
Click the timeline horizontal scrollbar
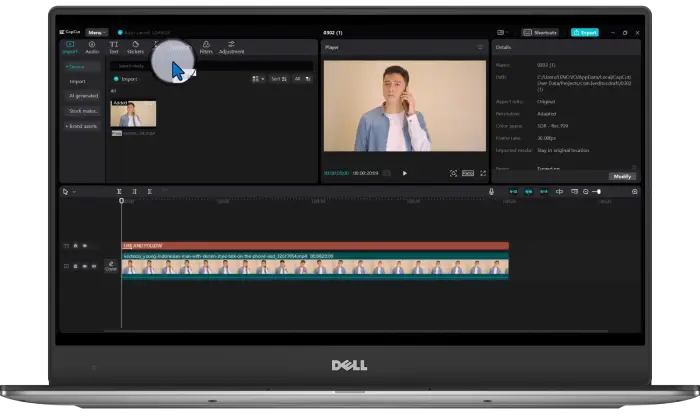[x=356, y=331]
